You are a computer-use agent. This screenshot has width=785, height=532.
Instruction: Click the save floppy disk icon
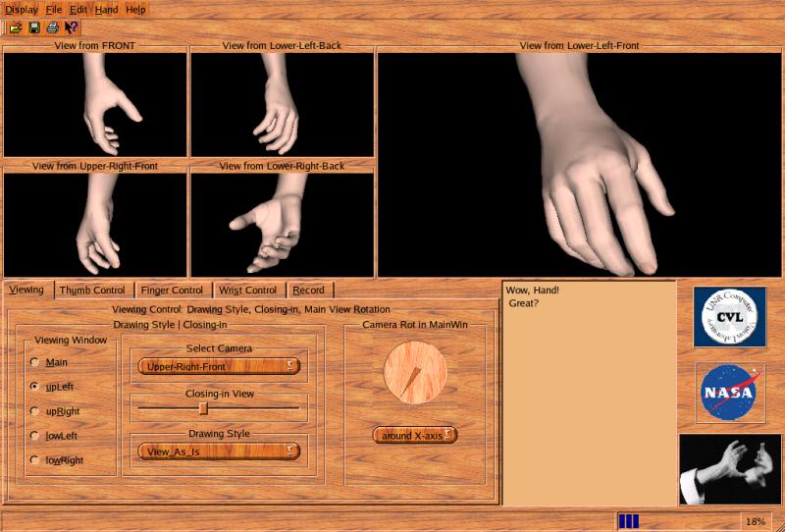point(34,28)
